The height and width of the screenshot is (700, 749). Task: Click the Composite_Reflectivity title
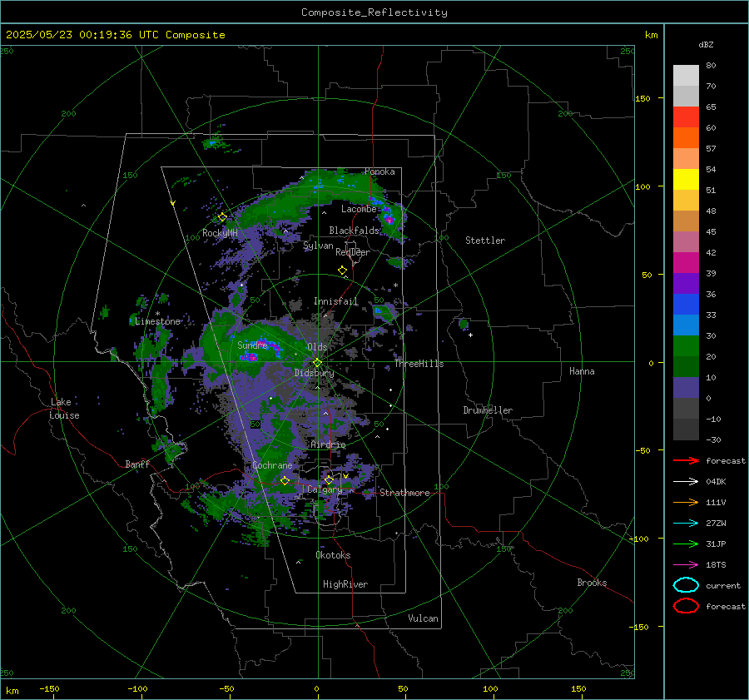[x=374, y=12]
